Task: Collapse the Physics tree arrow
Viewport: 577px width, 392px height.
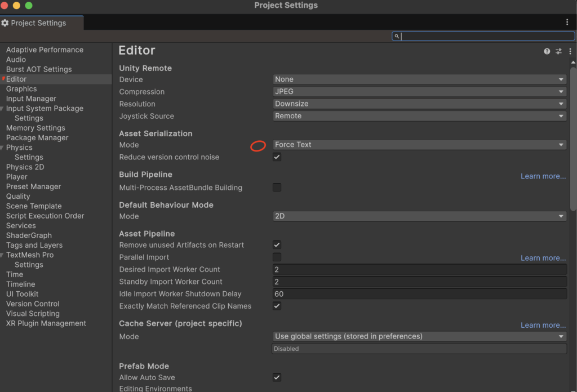Action: pos(2,148)
